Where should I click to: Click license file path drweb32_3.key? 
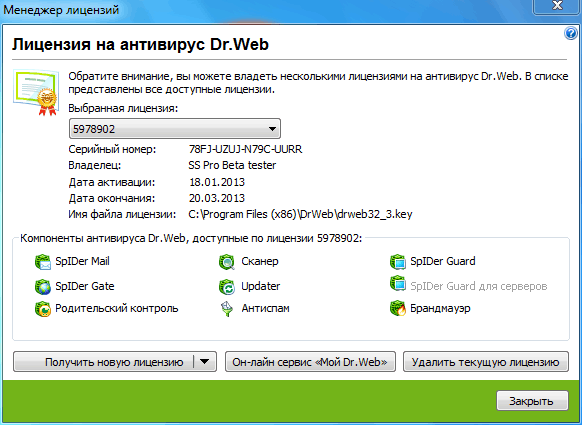[300, 214]
